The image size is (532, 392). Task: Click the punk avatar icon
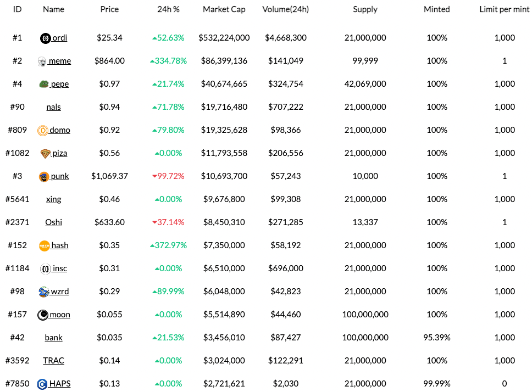coord(44,176)
